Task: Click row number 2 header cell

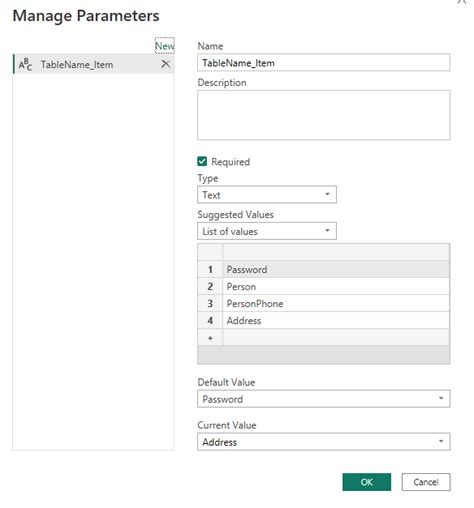Action: (x=210, y=286)
